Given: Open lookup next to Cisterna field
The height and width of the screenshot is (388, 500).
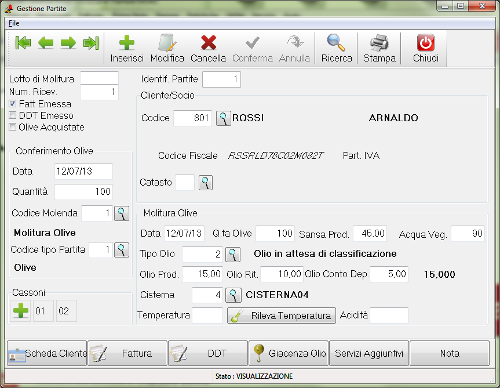Looking at the screenshot, I should click(x=233, y=295).
